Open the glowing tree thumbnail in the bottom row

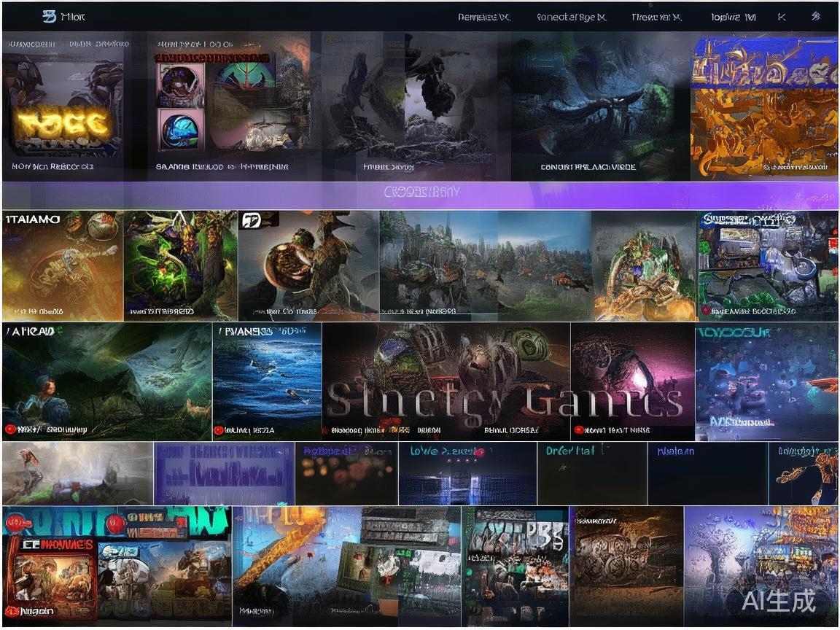coord(761,565)
